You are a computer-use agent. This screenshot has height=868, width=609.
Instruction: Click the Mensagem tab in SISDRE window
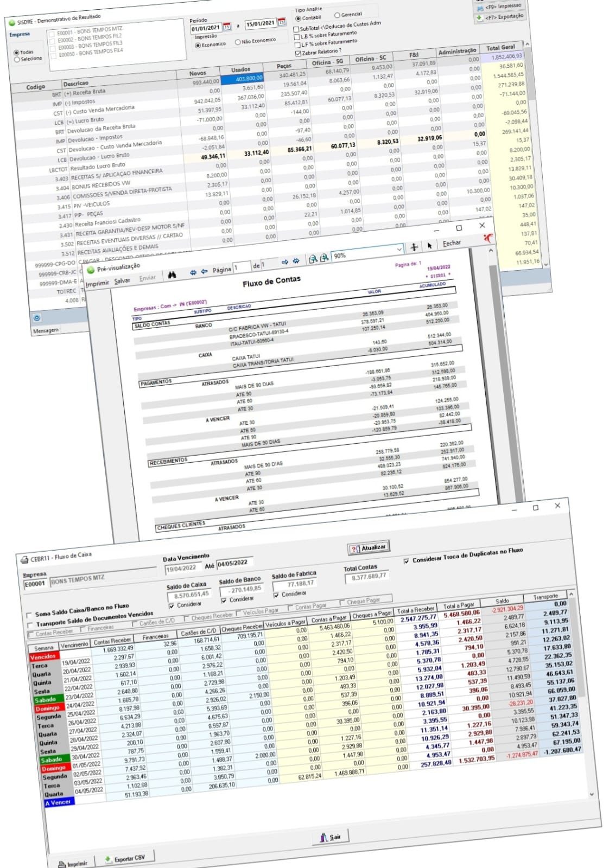point(46,330)
